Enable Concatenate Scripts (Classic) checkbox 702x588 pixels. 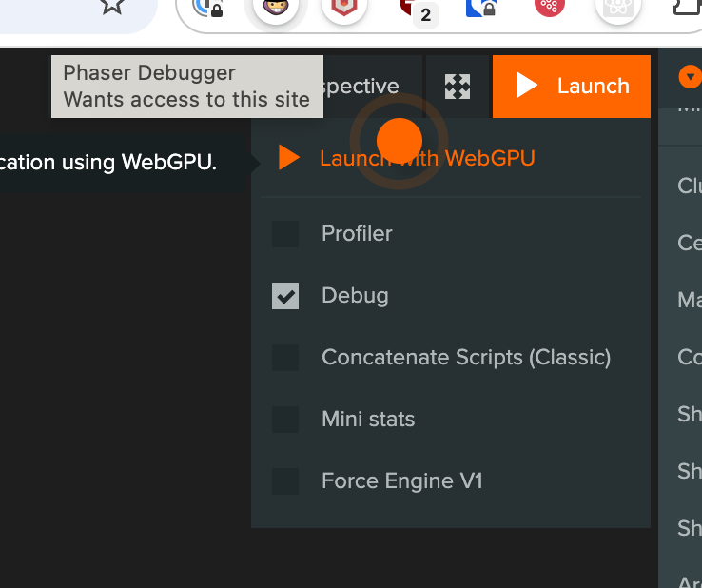coord(285,358)
